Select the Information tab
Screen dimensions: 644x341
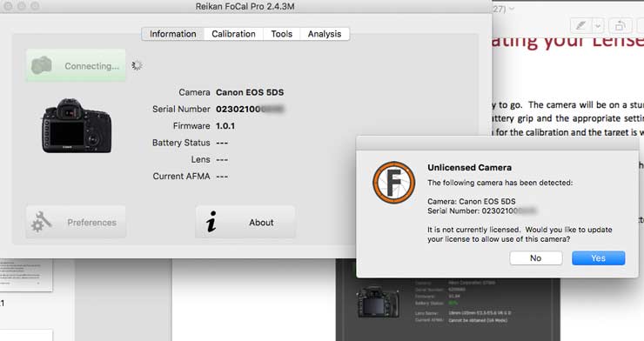point(172,34)
